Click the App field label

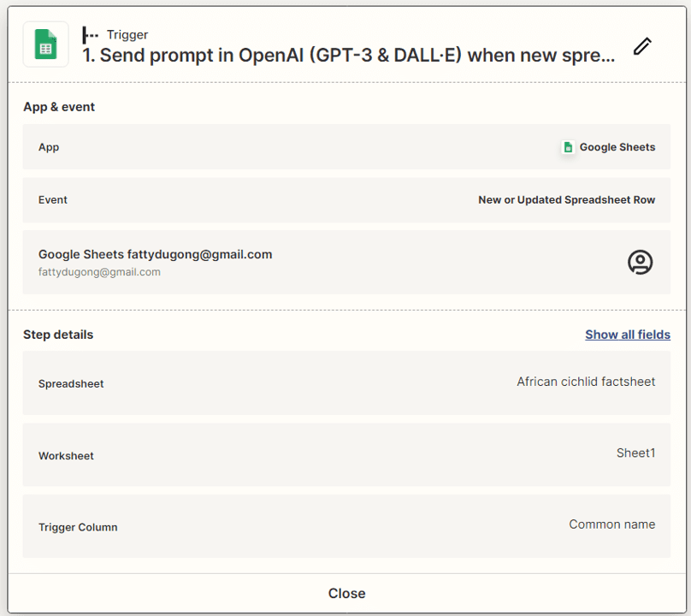(49, 147)
